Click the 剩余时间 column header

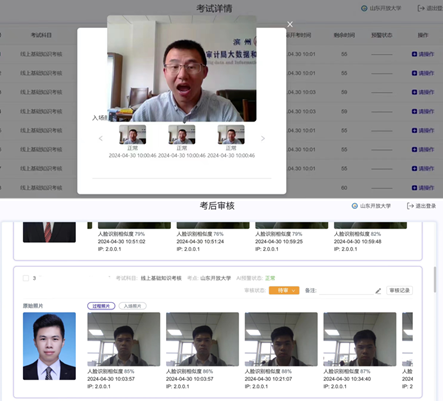coord(344,35)
